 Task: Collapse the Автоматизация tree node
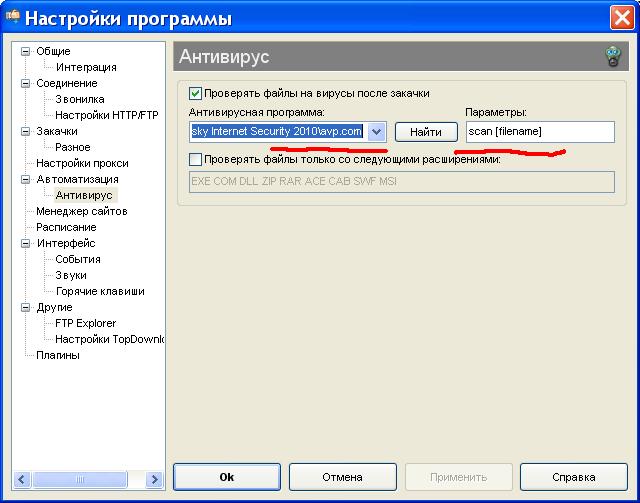26,179
